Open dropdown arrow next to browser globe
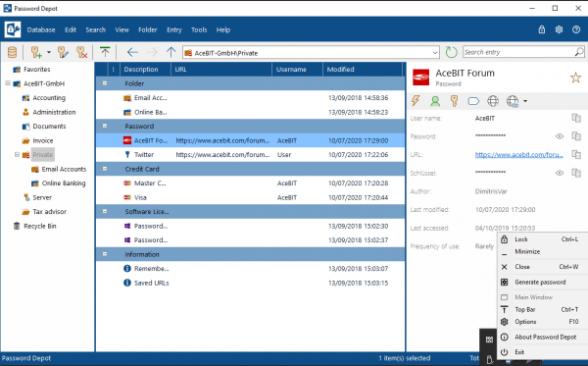This screenshot has height=366, width=588. click(x=525, y=101)
